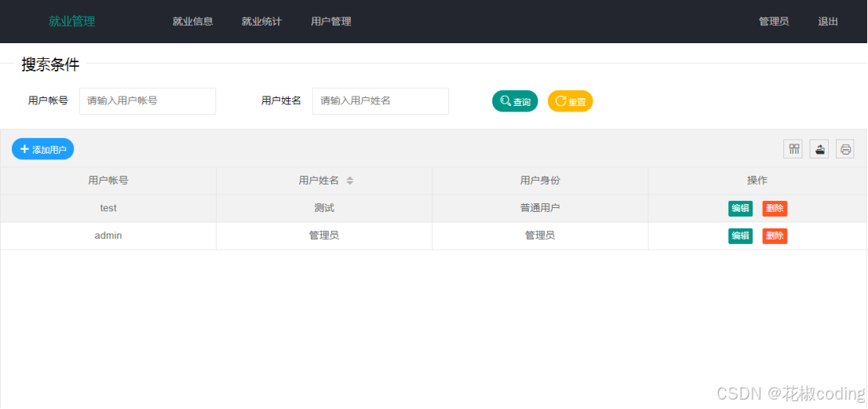Click the 添加用户 button

point(42,149)
